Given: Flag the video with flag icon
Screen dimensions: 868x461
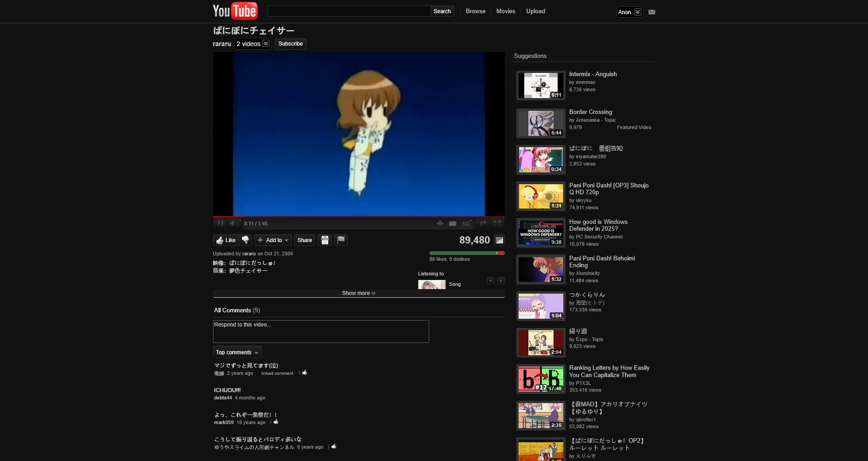Looking at the screenshot, I should (x=341, y=240).
